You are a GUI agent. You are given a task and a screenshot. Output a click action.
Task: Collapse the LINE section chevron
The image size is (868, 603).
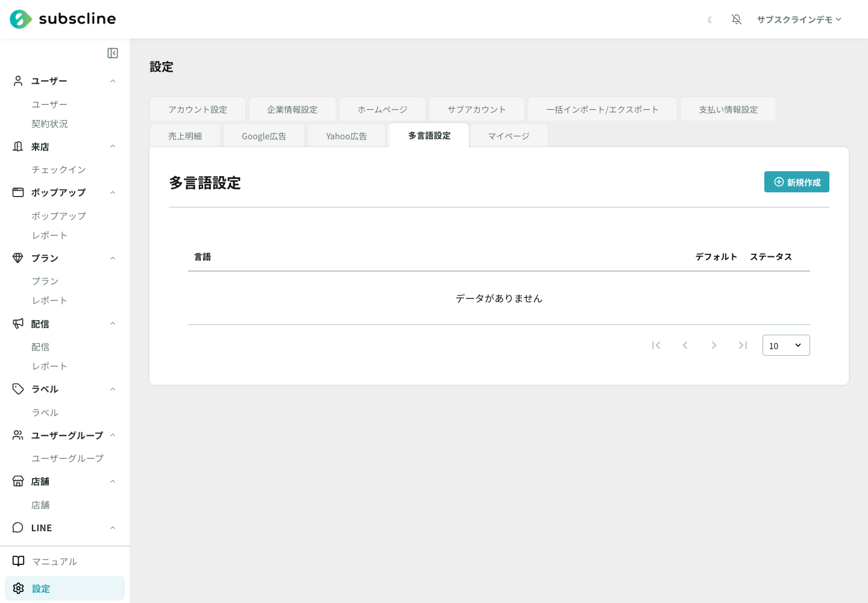[x=113, y=528]
